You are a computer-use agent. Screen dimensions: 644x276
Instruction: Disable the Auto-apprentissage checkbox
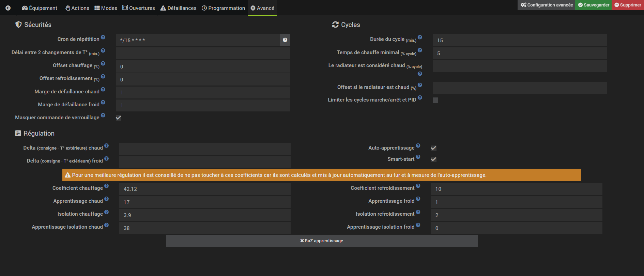coord(433,148)
